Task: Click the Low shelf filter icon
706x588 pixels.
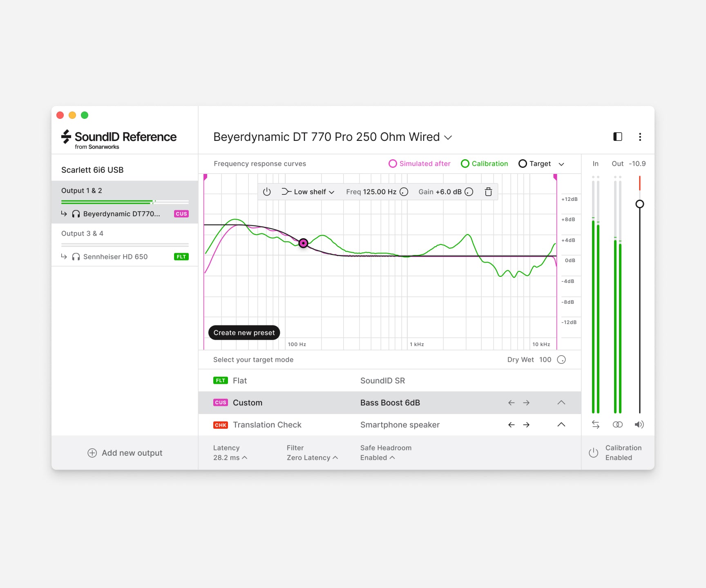Action: pyautogui.click(x=286, y=192)
